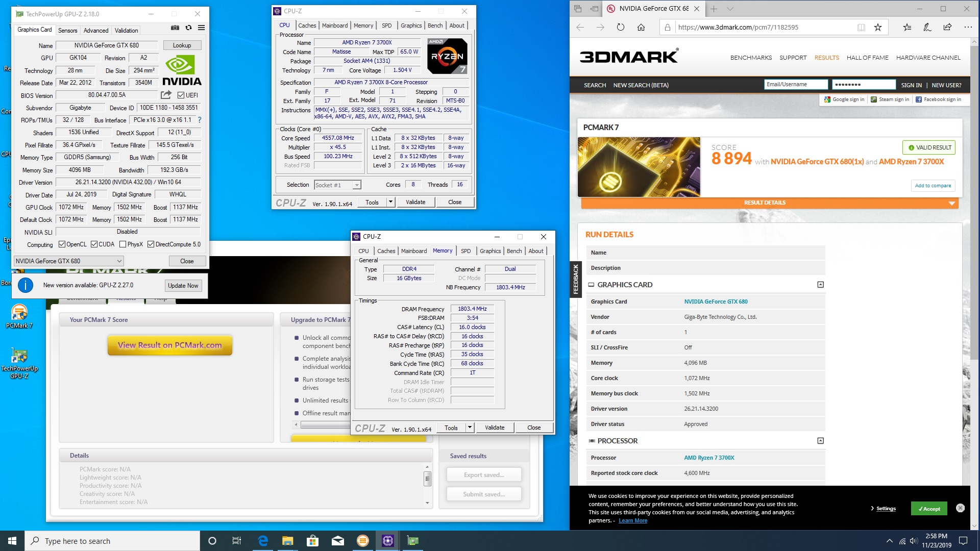The width and height of the screenshot is (980, 551).
Task: Click the GPU-Z refresh icon
Action: pos(188,28)
